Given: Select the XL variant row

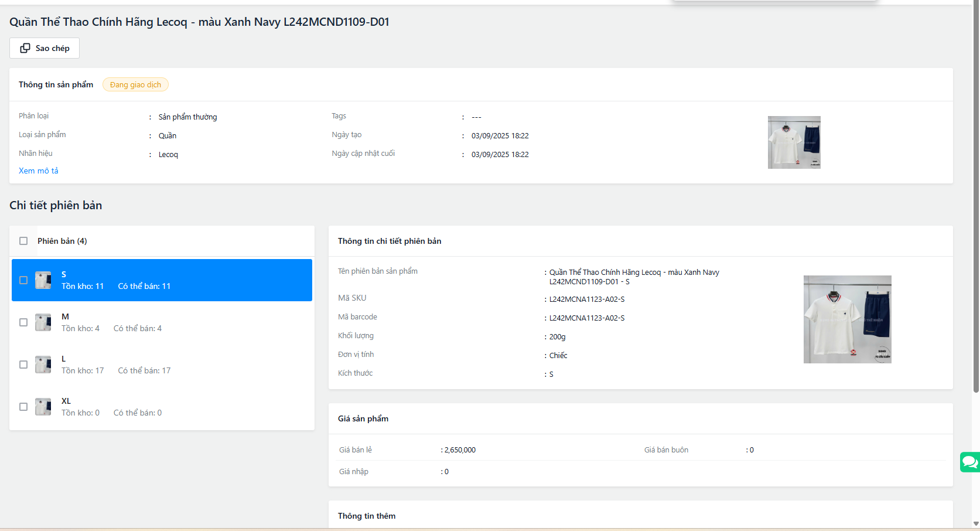Looking at the screenshot, I should 162,407.
